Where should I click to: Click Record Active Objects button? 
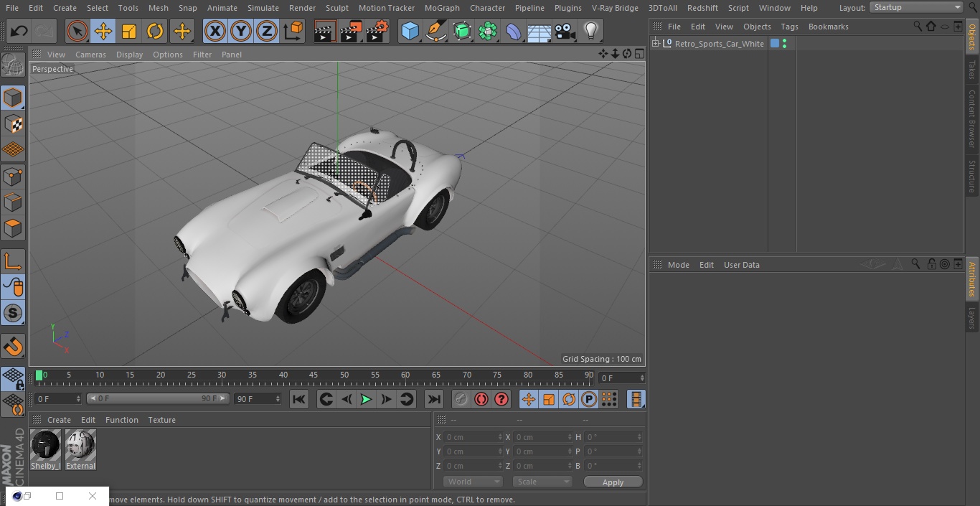pyautogui.click(x=461, y=400)
